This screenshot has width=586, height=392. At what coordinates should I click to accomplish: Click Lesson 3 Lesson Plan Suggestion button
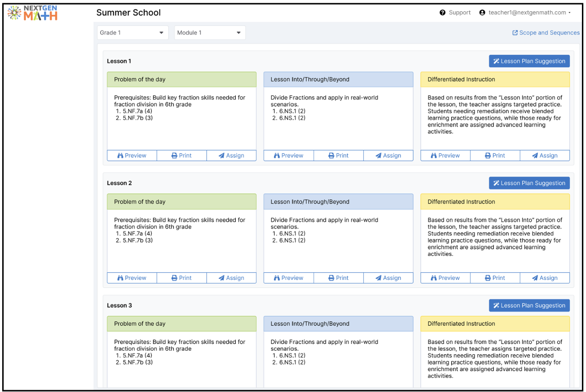pyautogui.click(x=529, y=306)
